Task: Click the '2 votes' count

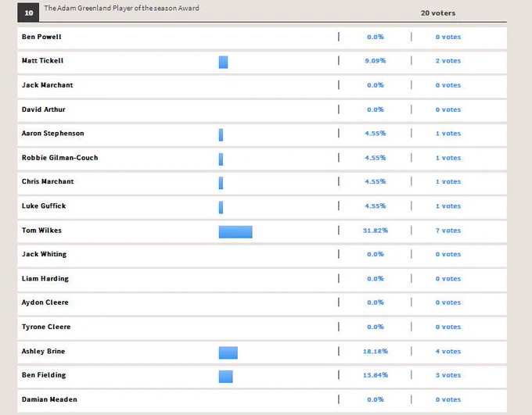Action: [448, 61]
